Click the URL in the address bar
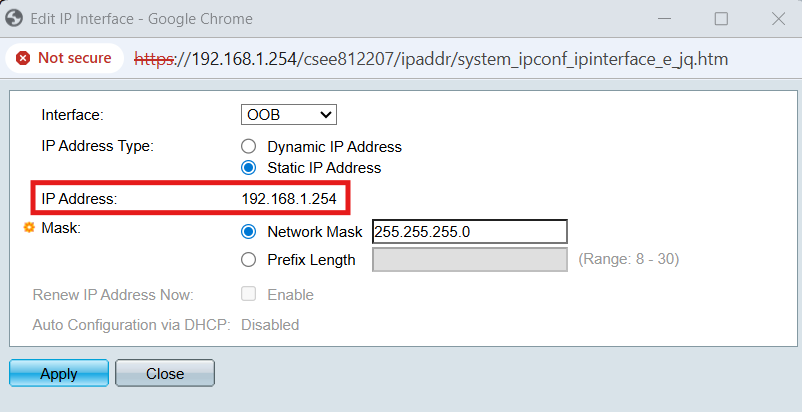 coord(430,59)
